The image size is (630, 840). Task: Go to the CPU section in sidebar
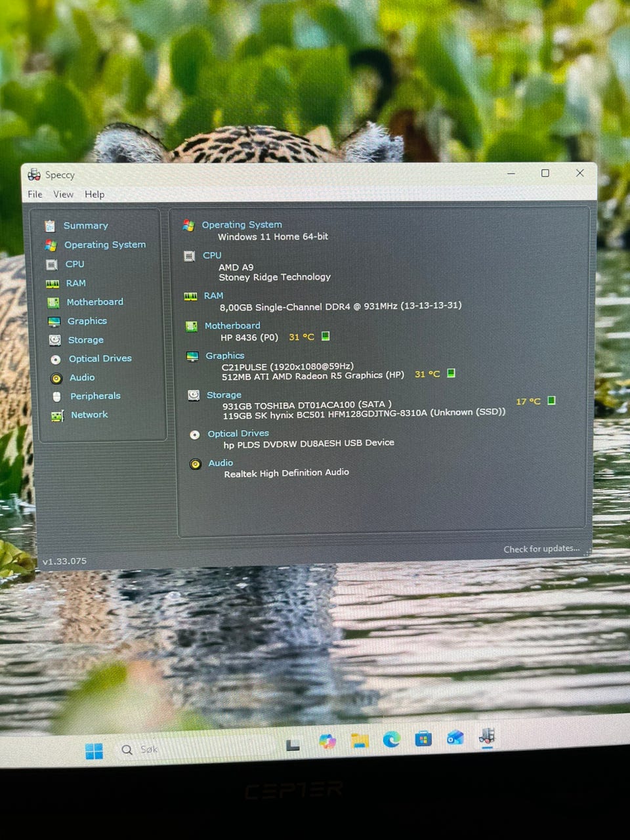coord(75,264)
